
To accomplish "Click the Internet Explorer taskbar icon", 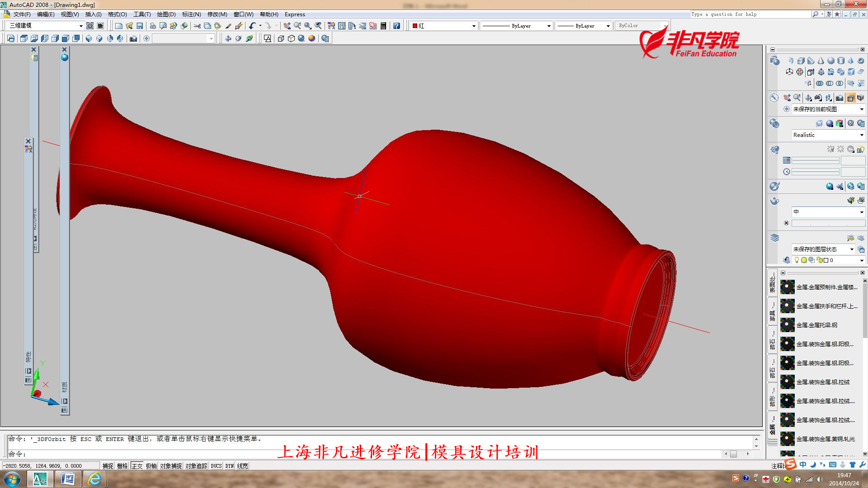I will pyautogui.click(x=94, y=479).
